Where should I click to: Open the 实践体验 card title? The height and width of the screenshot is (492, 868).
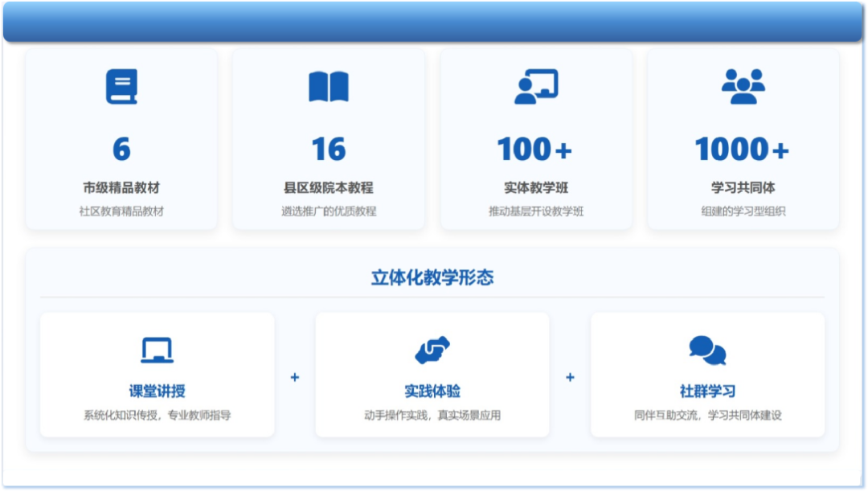coord(432,392)
